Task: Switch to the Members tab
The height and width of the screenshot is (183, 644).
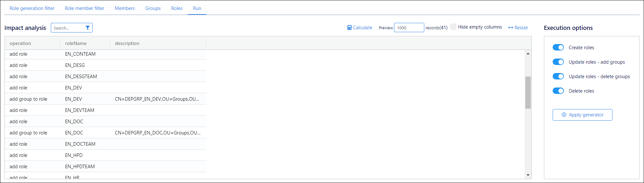Action: tap(124, 8)
